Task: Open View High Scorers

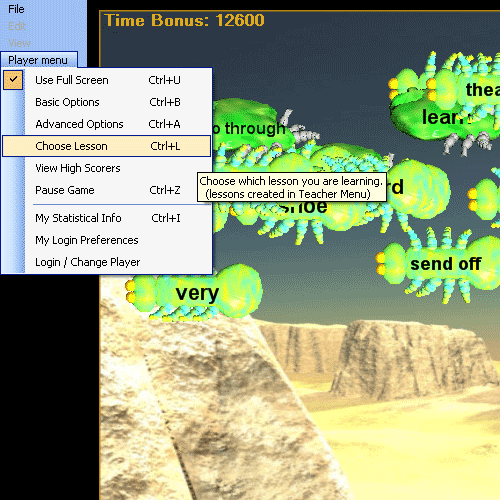Action: 107,168
